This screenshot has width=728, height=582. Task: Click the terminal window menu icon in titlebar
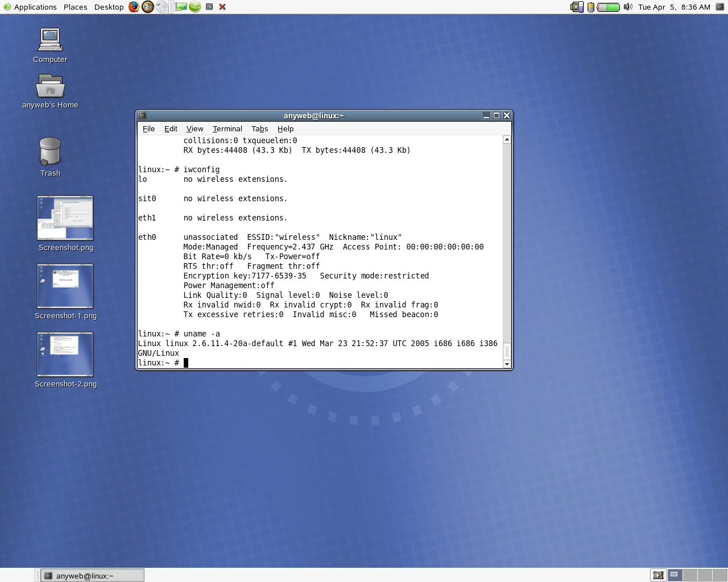142,115
